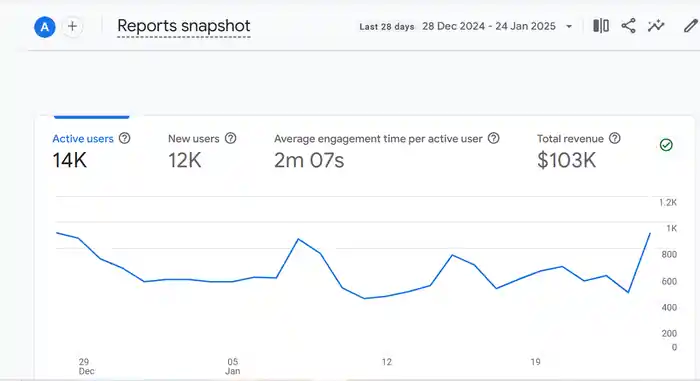Click the 2m 07s engagement value
700x381 pixels.
click(x=309, y=160)
